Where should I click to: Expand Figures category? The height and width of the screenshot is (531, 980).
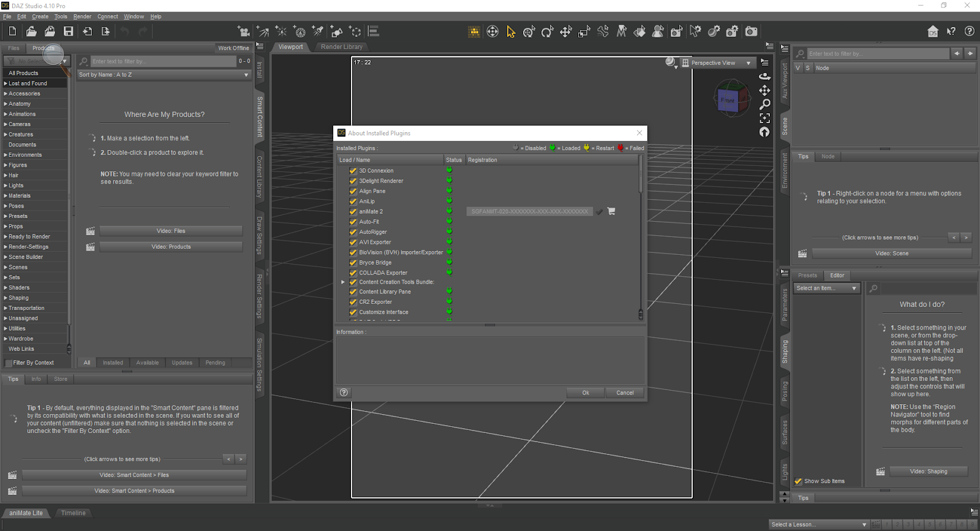pos(6,165)
